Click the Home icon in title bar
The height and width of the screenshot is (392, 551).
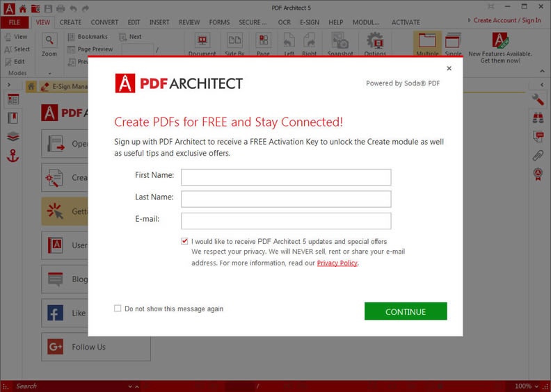tap(23, 8)
